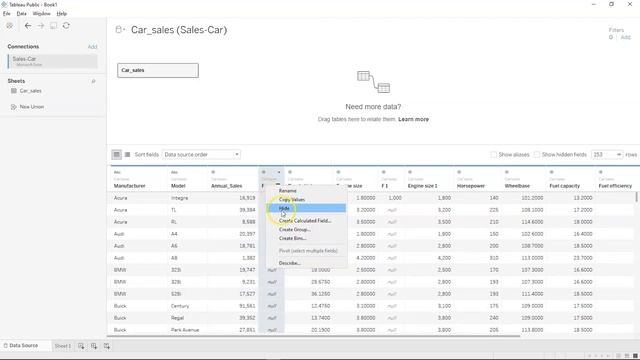Choose Create Calculated Field option
Viewport: 640px width, 360px height.
(x=306, y=220)
